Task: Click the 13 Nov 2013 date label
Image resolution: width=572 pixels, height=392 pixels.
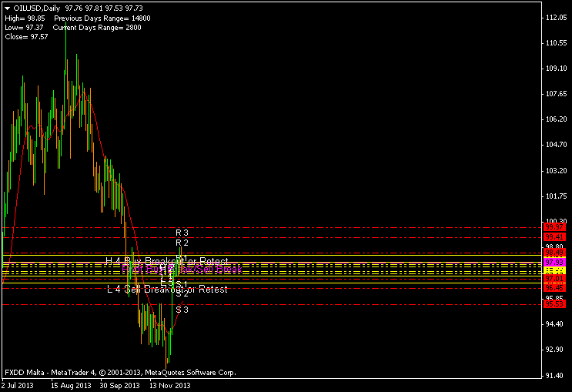Action: coord(170,385)
